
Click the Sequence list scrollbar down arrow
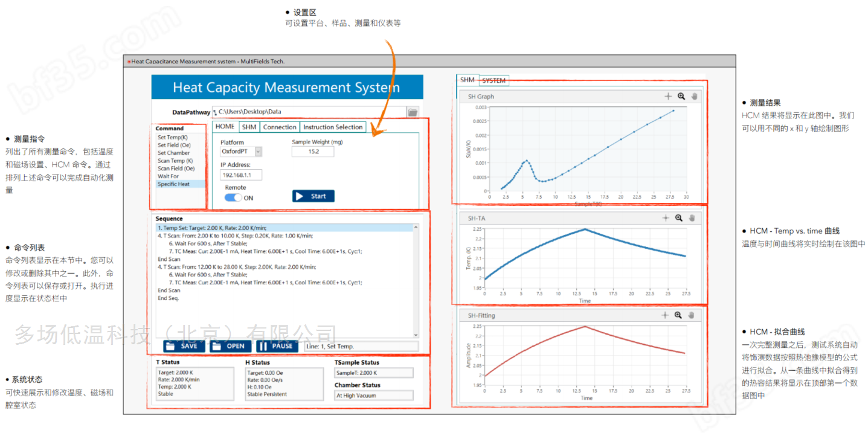416,335
